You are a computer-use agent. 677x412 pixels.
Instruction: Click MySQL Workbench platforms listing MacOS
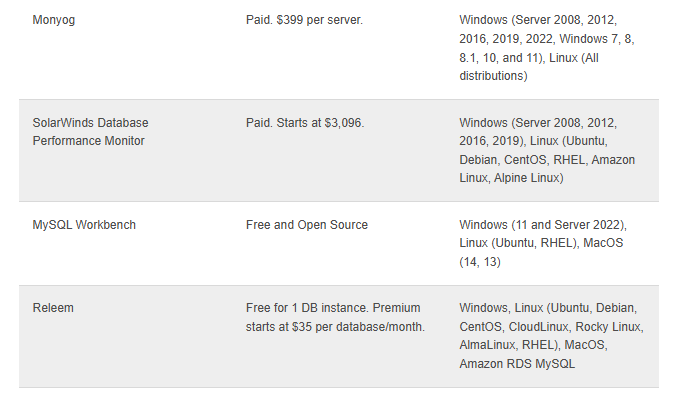(543, 243)
